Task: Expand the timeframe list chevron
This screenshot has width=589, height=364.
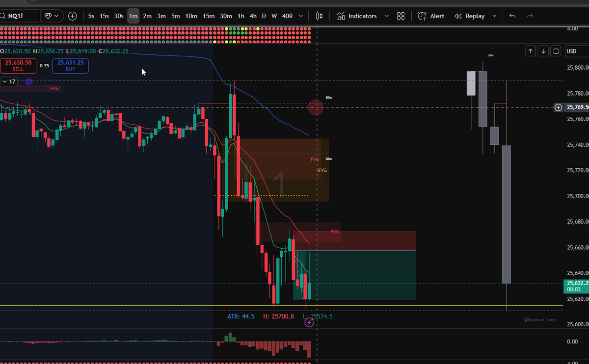Action: point(301,16)
